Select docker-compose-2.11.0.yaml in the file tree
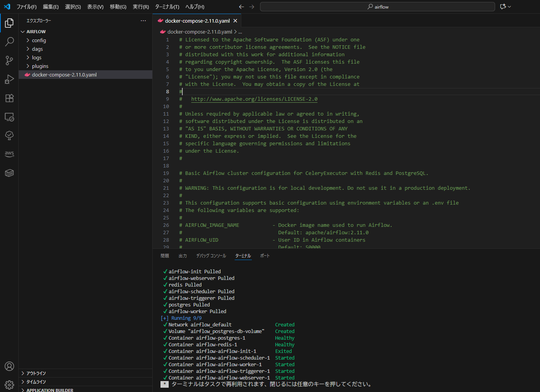Viewport: 540px width, 392px height. pos(86,75)
